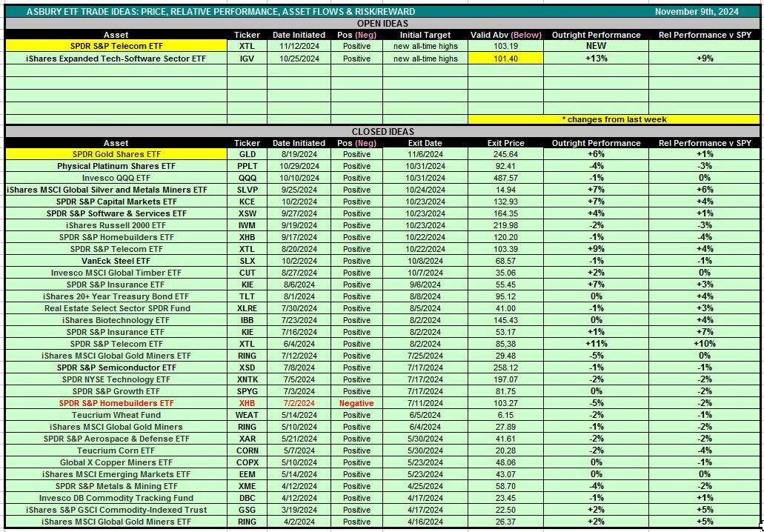Click the COPX ticker cell
Viewport: 764px width, 532px height.
tap(247, 462)
